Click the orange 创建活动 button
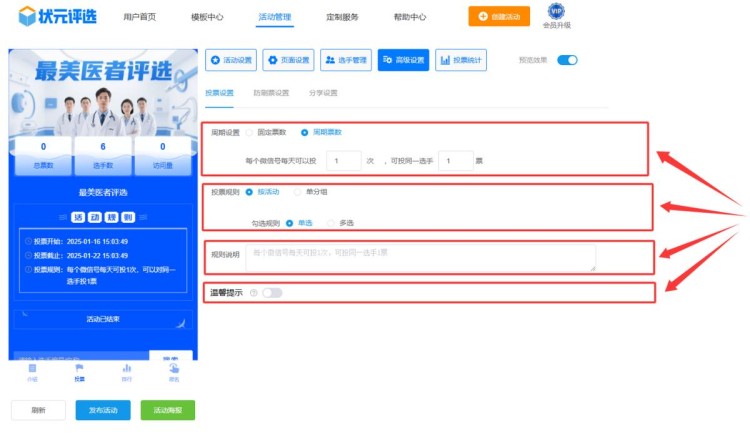Screen dimensions: 750x434 499,17
